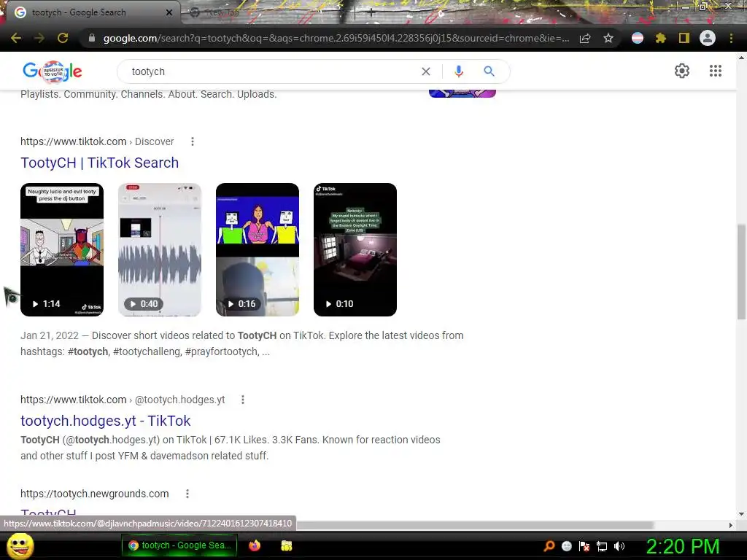Open Google quick settings gear
This screenshot has width=747, height=560.
[682, 71]
